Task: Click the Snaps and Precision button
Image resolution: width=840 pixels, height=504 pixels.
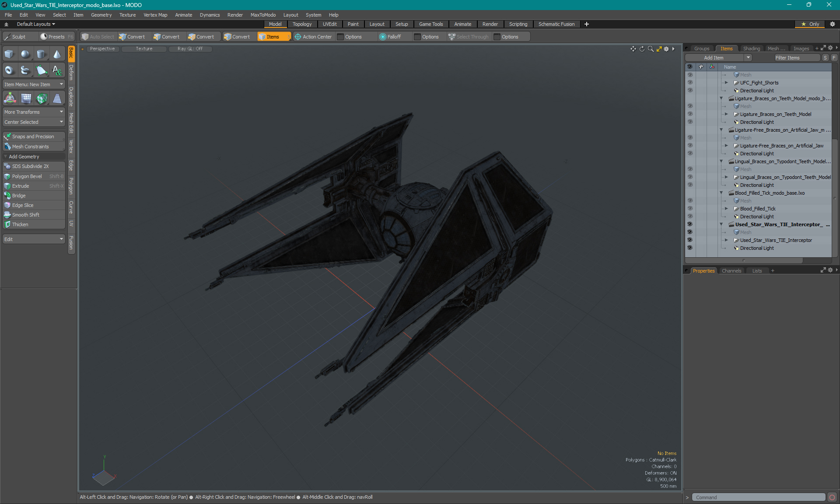Action: click(34, 136)
